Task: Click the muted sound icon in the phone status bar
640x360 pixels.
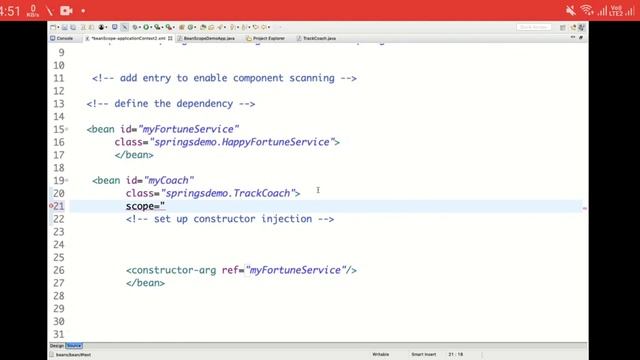Action: pos(571,11)
